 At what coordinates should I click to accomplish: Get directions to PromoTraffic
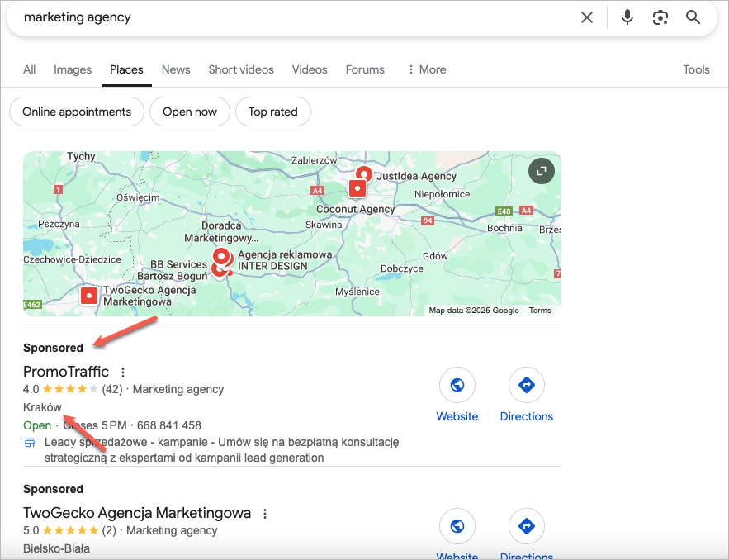pos(526,385)
